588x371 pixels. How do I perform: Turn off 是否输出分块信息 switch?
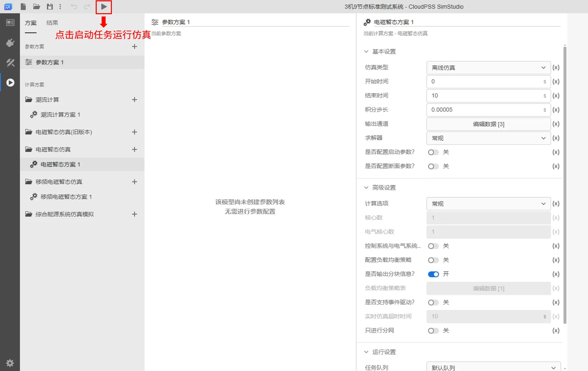click(433, 274)
